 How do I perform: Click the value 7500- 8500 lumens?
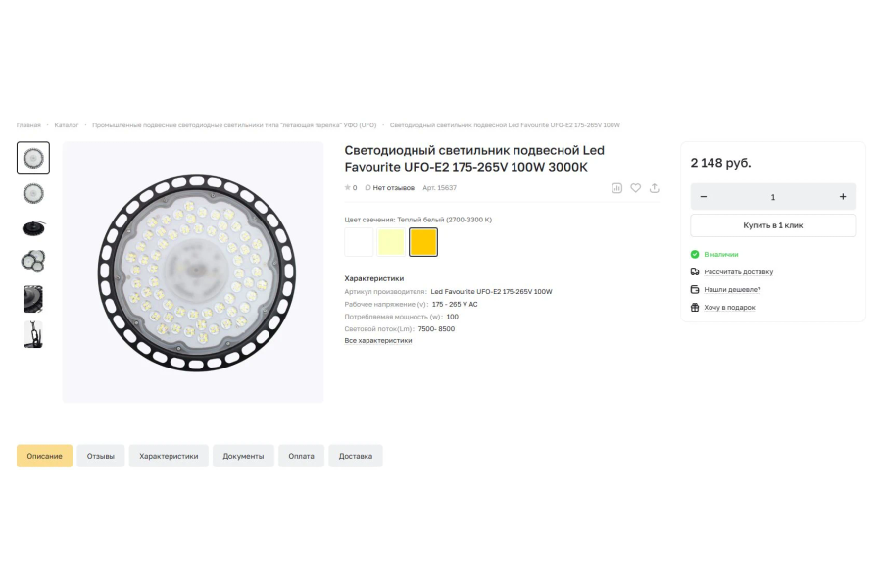click(436, 329)
